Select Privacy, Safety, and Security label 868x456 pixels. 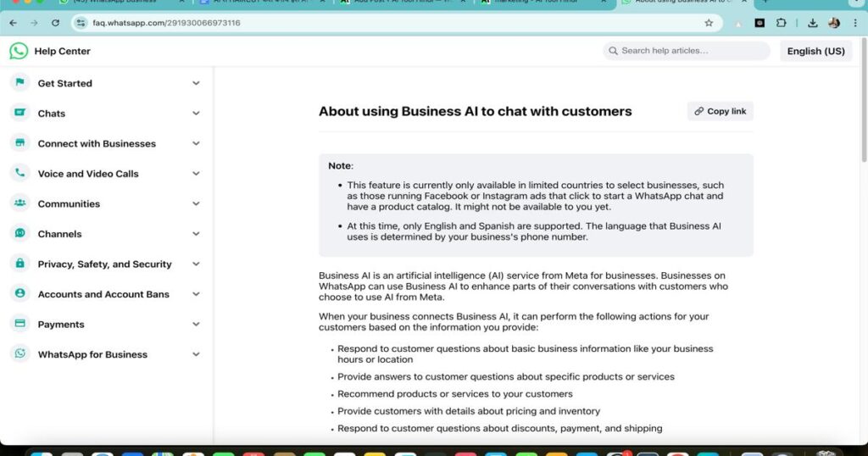click(x=104, y=264)
